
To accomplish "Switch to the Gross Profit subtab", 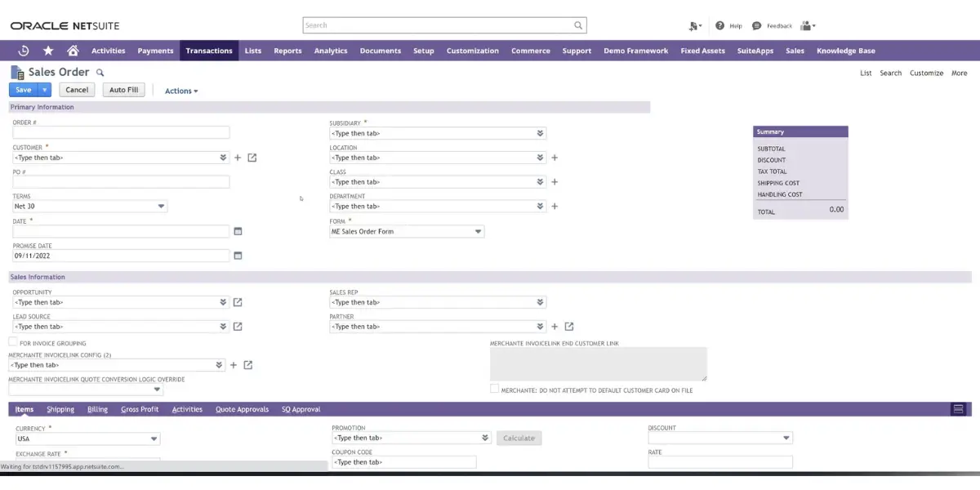I will click(140, 409).
